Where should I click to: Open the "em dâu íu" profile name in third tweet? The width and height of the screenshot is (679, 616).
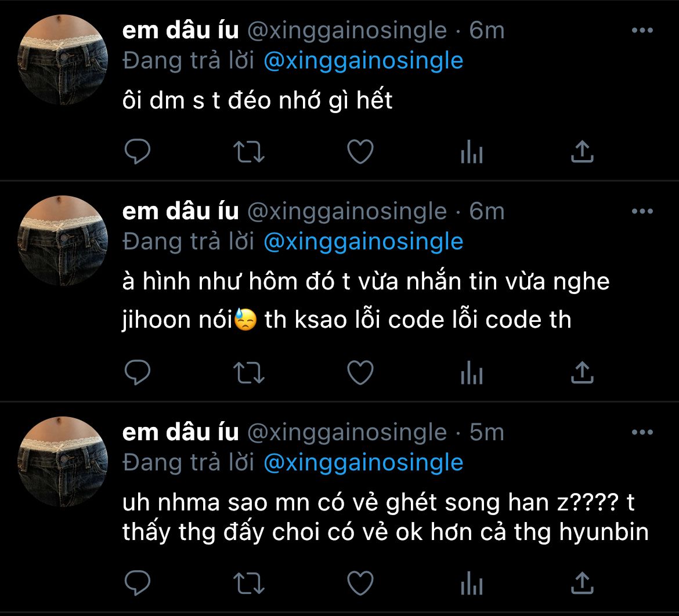[180, 432]
